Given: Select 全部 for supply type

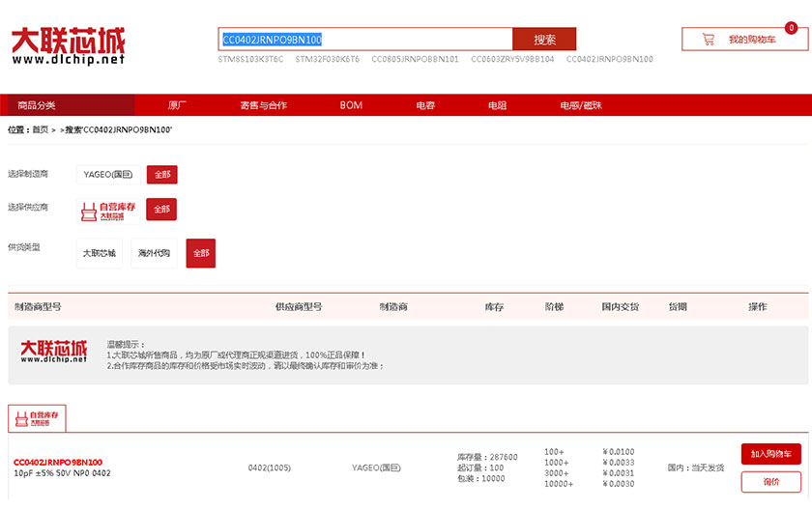Looking at the screenshot, I should click(200, 253).
